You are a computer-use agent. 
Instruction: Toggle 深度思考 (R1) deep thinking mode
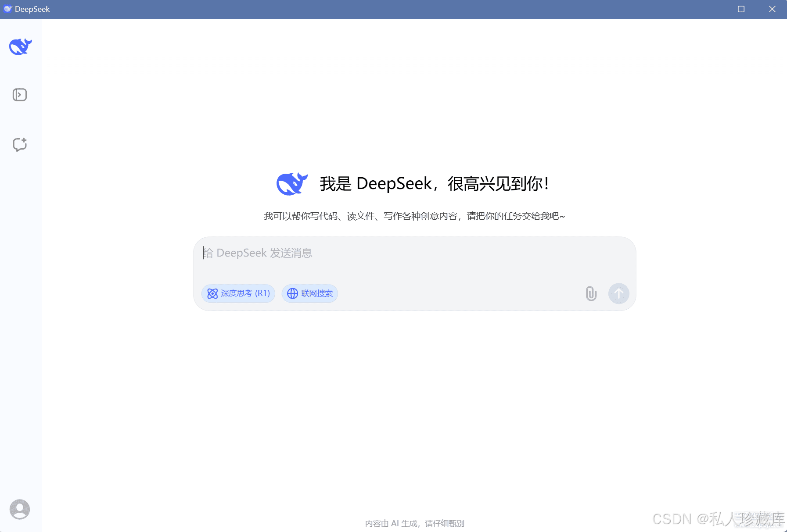coord(238,293)
